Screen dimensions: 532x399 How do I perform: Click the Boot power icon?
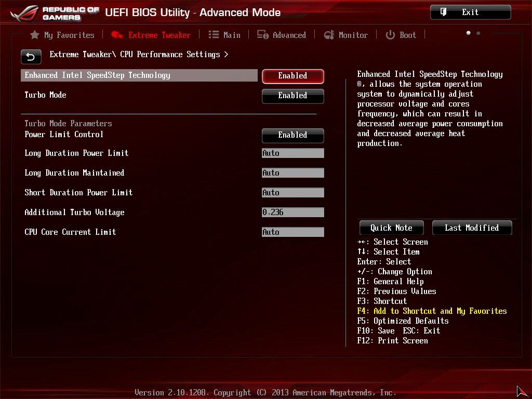coord(390,35)
